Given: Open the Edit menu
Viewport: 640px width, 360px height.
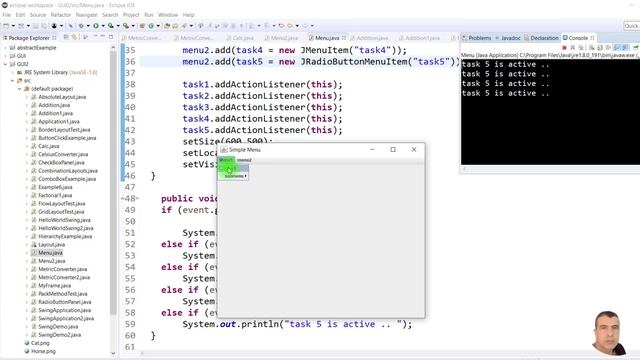Looking at the screenshot, I should (x=20, y=15).
